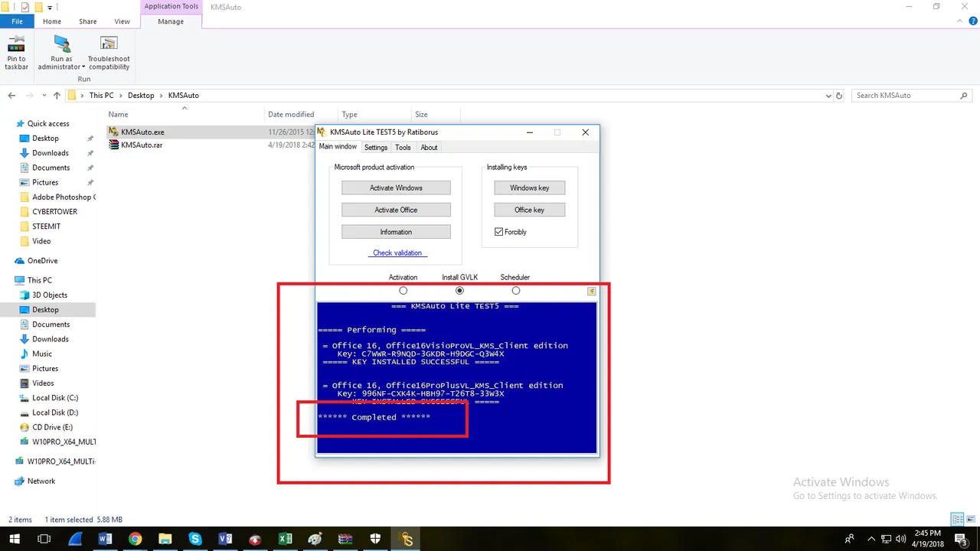Click Desktop in the address breadcrumb
The height and width of the screenshot is (551, 980).
pos(141,96)
